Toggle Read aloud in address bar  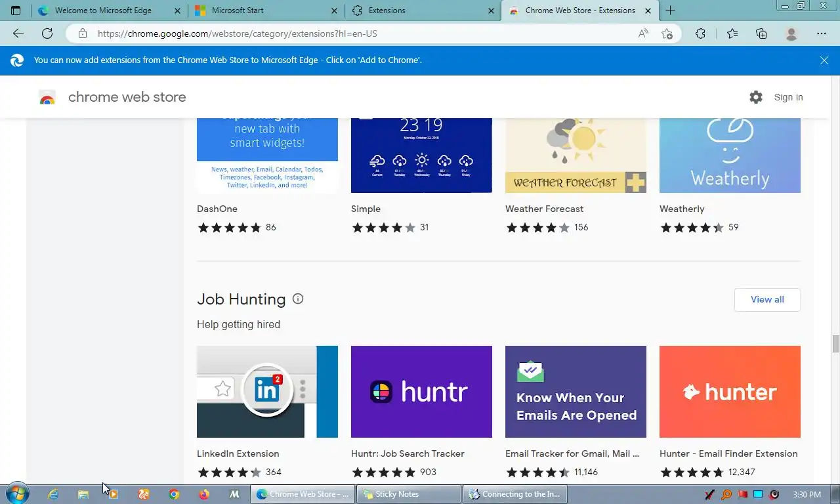[x=643, y=33]
